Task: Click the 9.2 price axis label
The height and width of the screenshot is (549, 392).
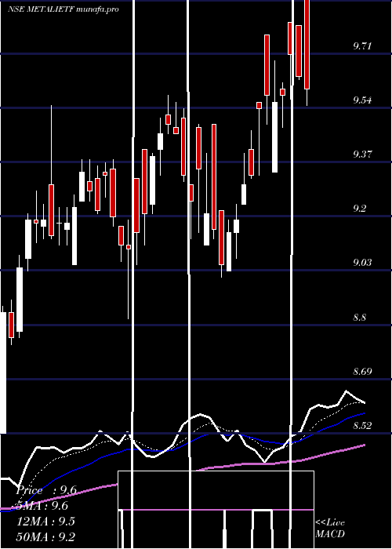Action: [x=359, y=209]
